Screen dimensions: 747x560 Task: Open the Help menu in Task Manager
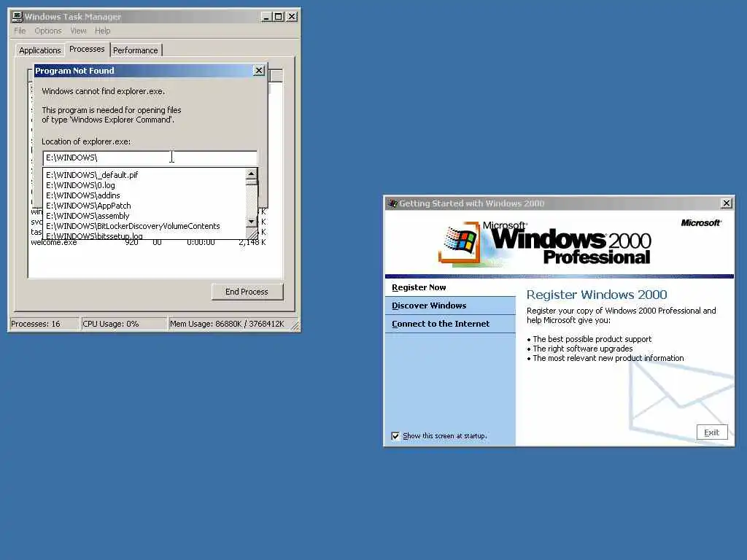click(102, 31)
